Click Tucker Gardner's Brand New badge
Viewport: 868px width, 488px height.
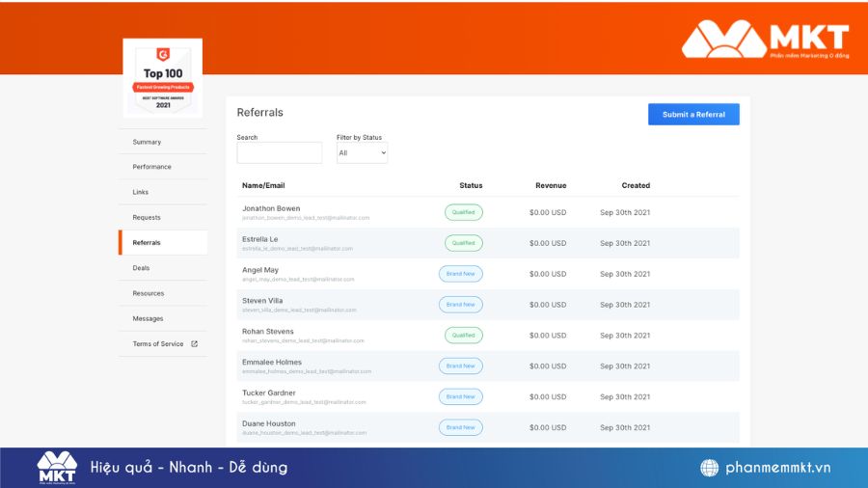pos(461,396)
